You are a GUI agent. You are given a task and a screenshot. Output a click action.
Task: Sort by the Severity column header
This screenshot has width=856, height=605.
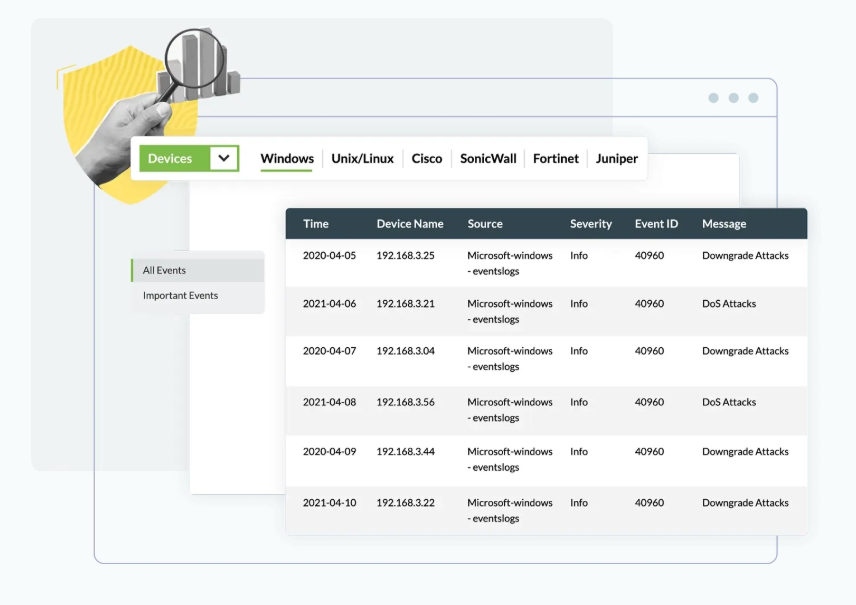pos(591,223)
